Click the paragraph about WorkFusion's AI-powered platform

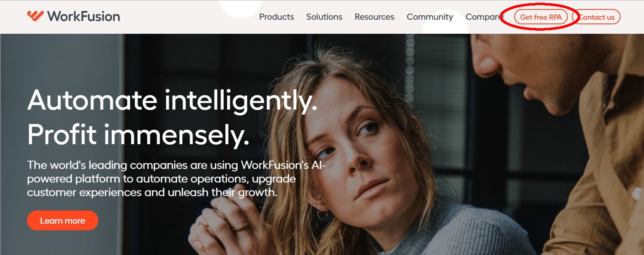coord(176,178)
